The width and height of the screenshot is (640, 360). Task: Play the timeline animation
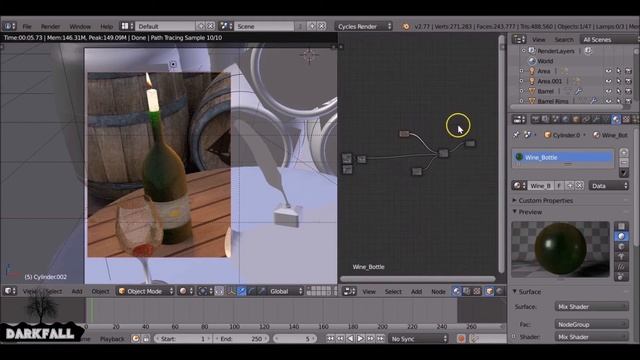[x=360, y=338]
